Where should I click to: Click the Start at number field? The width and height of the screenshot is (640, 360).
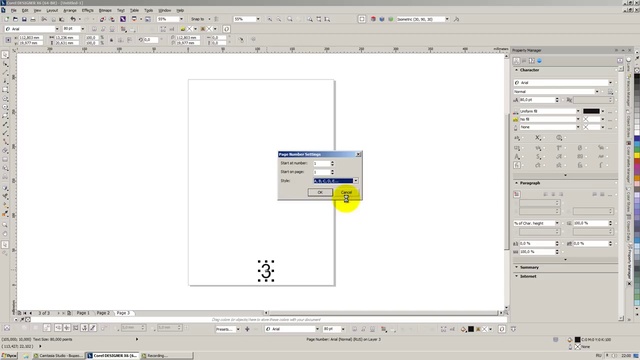click(x=322, y=163)
